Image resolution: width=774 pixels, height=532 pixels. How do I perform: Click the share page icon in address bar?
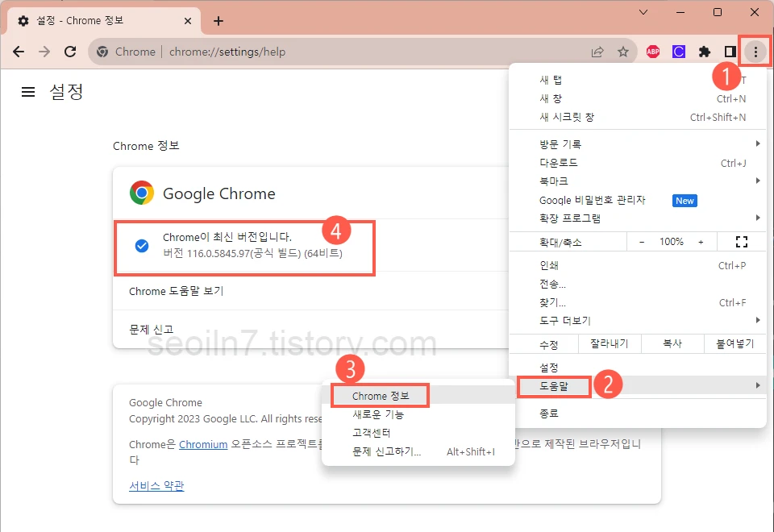point(597,52)
